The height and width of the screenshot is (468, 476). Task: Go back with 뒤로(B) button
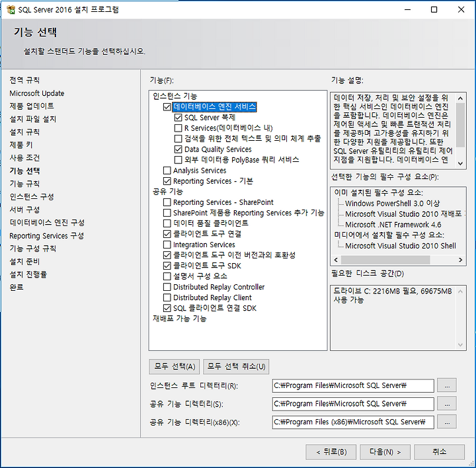click(331, 452)
